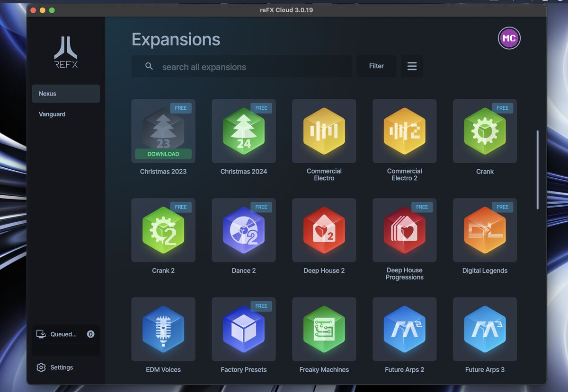Select the Digital Legends expansion icon
568x392 pixels.
[485, 230]
